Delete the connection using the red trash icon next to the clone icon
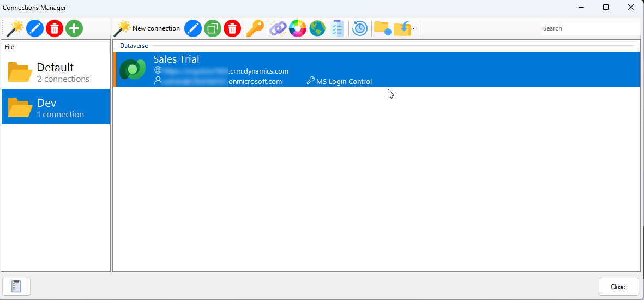The height and width of the screenshot is (300, 644). 232,28
